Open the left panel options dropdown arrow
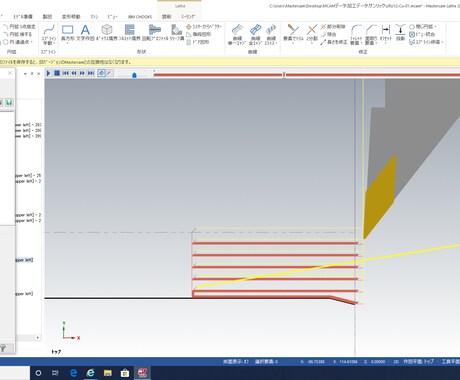Viewport: 460px width, 380px height. pyautogui.click(x=25, y=74)
